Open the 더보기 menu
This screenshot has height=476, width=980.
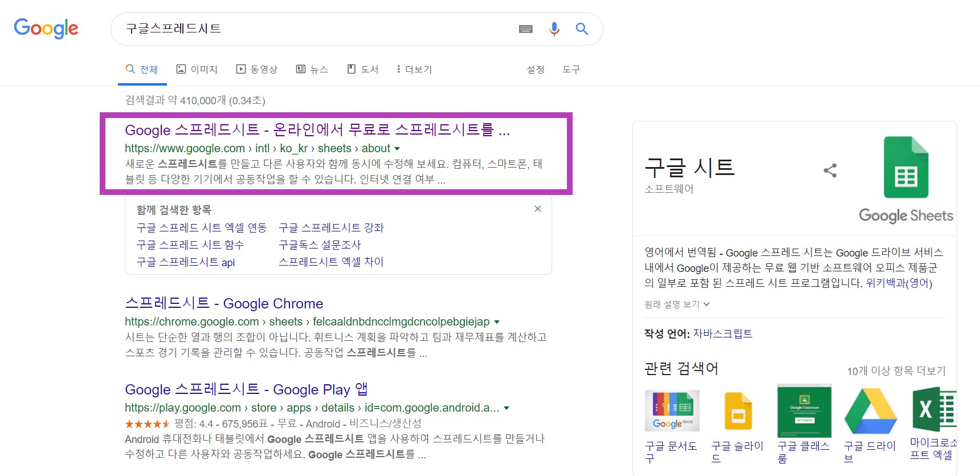point(414,70)
